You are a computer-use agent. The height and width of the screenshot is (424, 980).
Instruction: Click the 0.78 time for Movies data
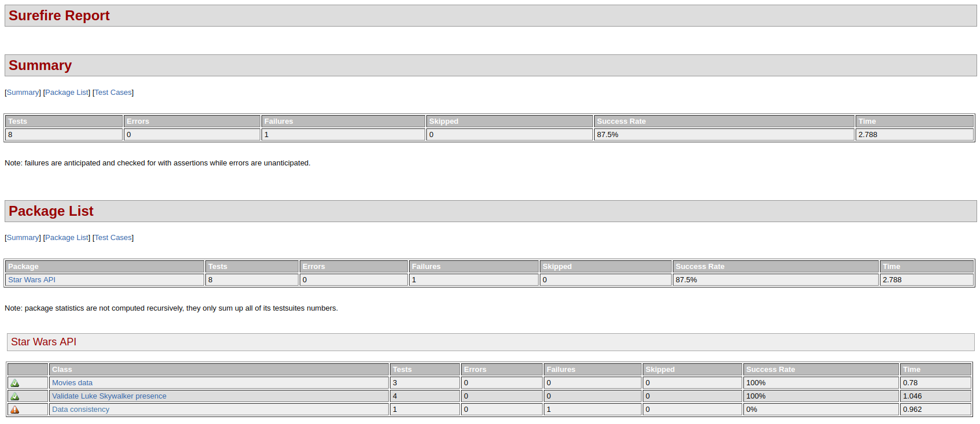(x=910, y=383)
